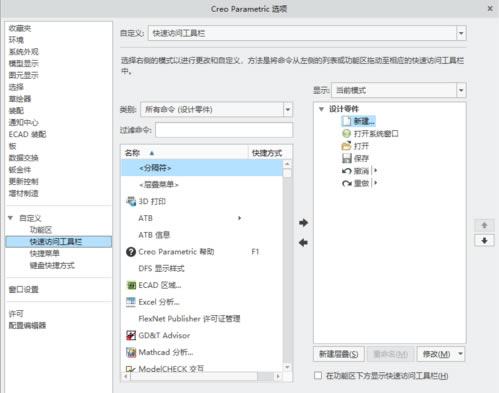
Task: Click the list scroll up arrow
Action: (x=287, y=164)
